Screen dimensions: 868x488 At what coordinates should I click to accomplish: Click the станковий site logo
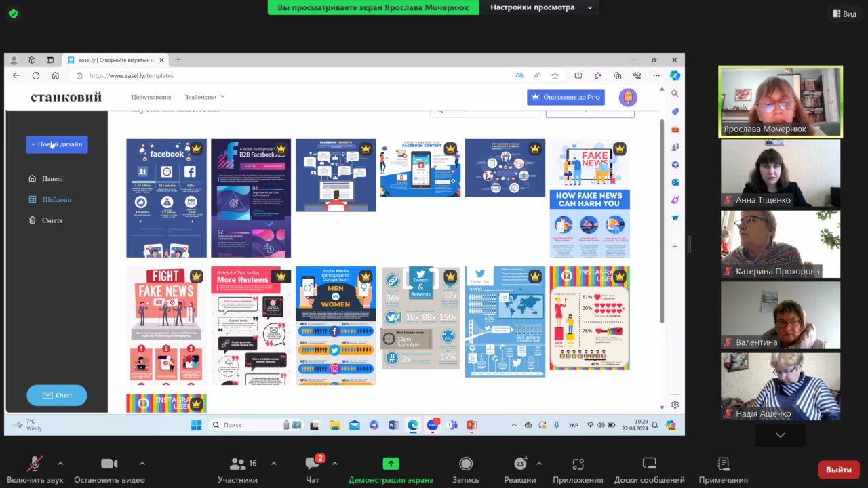66,97
